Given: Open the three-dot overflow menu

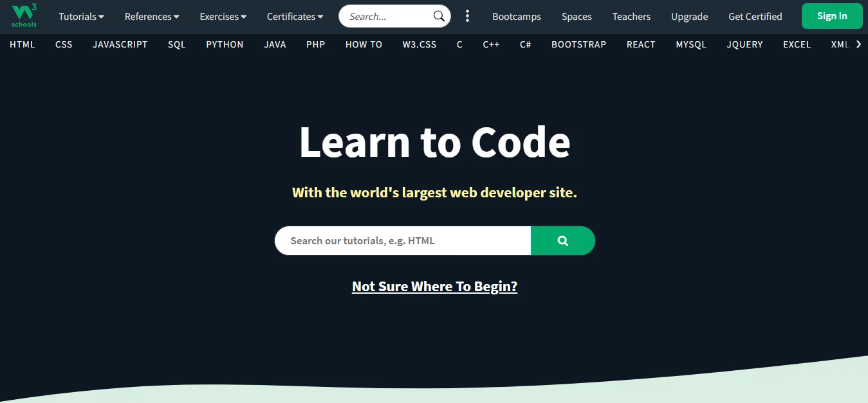Looking at the screenshot, I should [467, 16].
